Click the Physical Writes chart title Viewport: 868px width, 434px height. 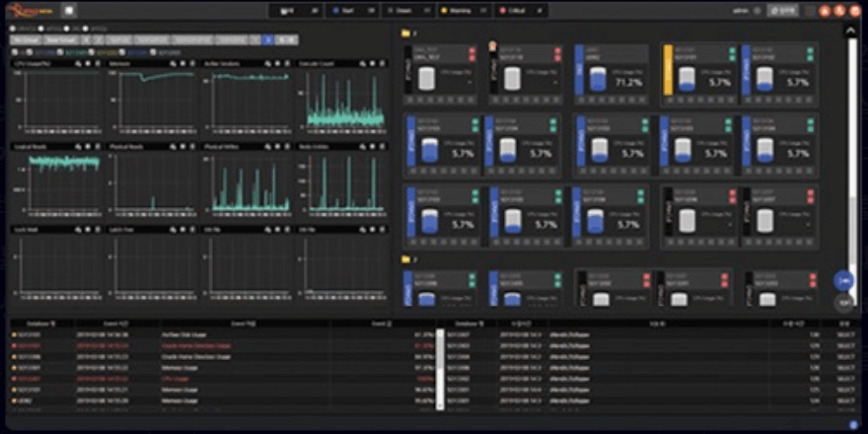click(221, 147)
